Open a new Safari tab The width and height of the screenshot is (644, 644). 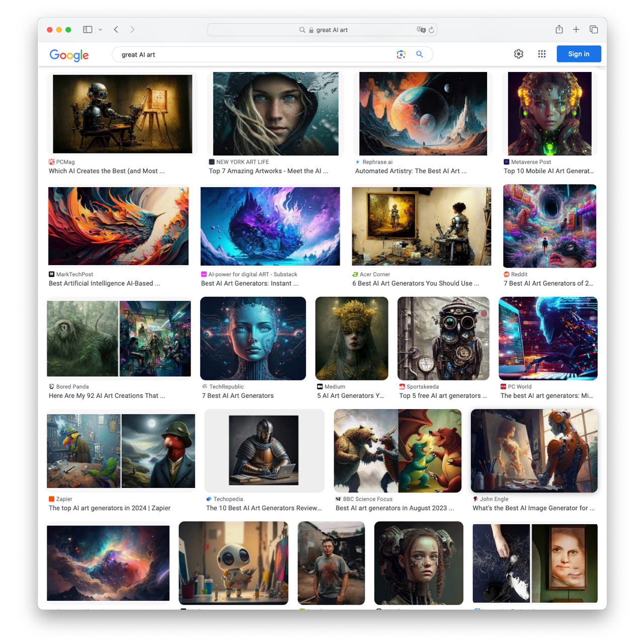576,30
